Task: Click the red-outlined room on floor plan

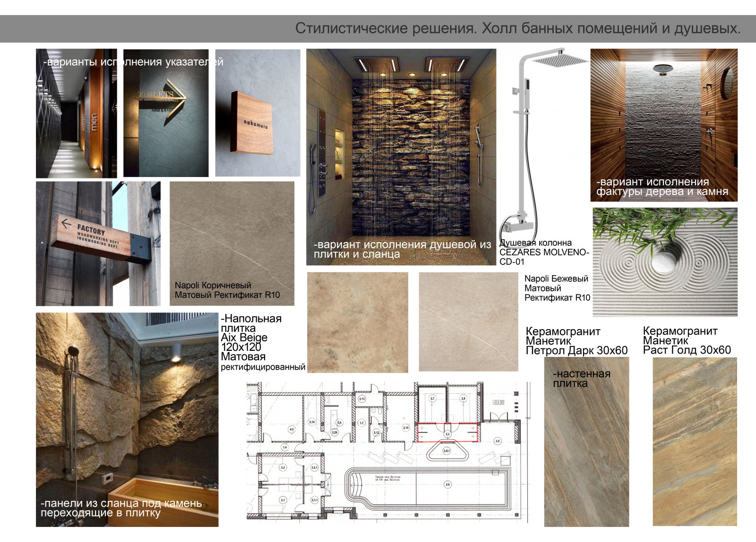Action: [x=447, y=432]
